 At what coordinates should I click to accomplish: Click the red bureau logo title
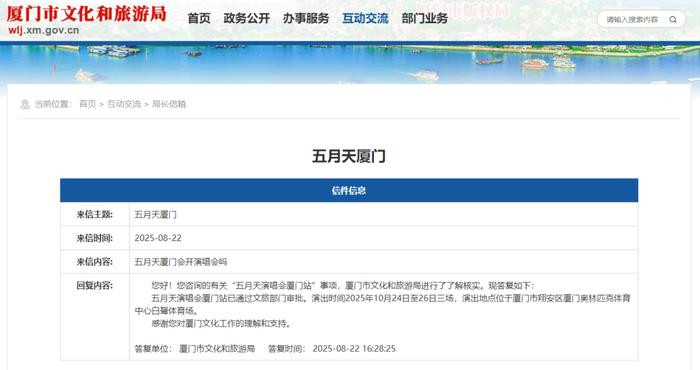pos(87,14)
